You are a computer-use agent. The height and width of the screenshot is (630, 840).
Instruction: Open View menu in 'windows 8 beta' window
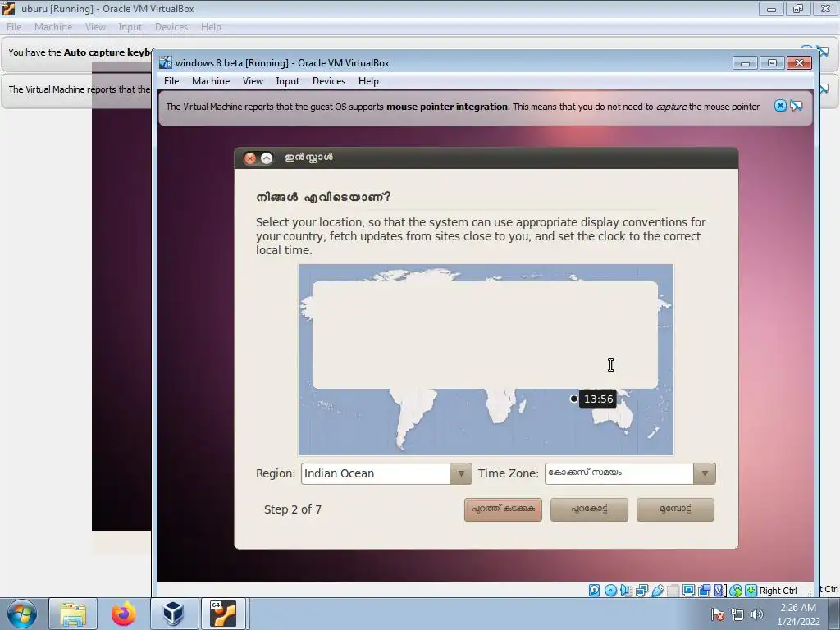(x=253, y=81)
